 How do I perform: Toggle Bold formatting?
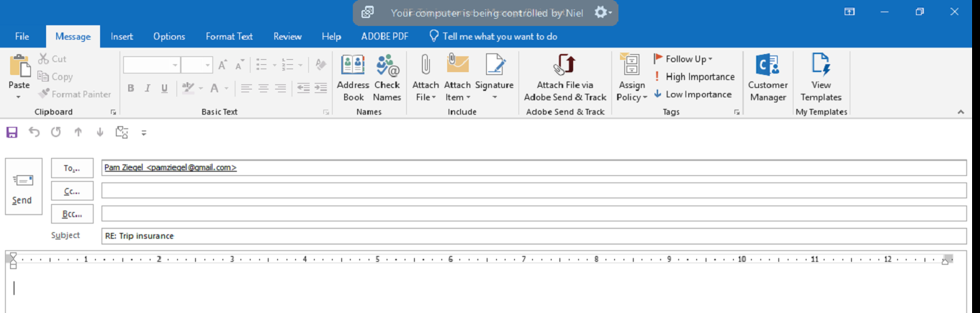point(131,88)
